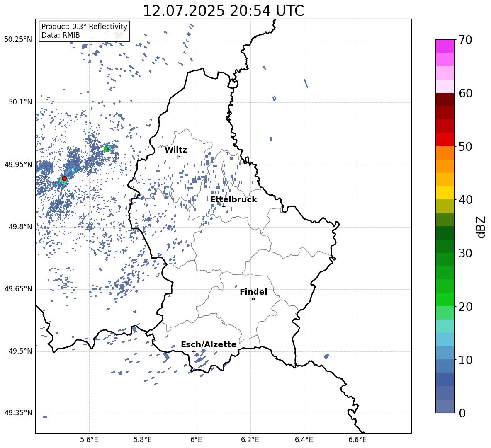Click the 6°E longitude label
This screenshot has width=491, height=448.
click(196, 440)
